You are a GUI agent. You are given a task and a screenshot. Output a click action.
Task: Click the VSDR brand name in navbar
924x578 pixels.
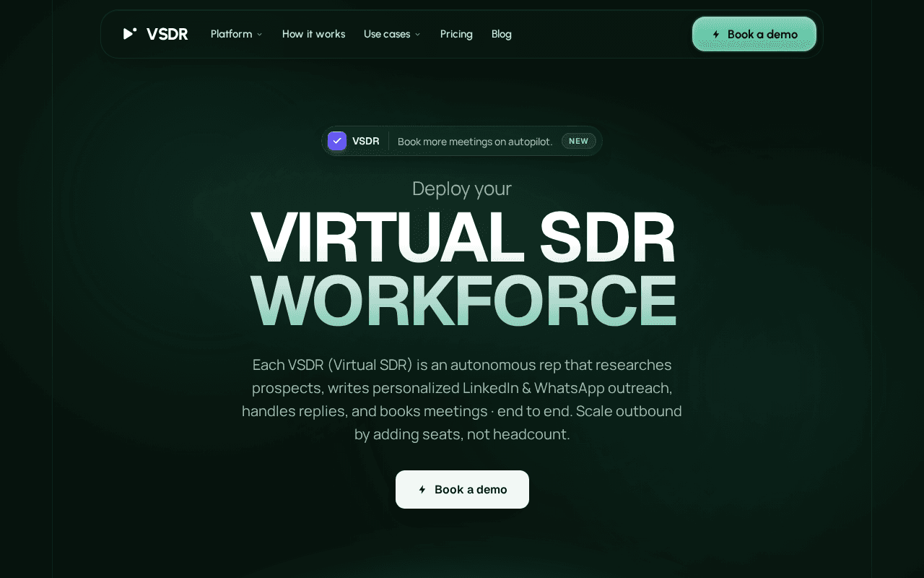click(167, 34)
